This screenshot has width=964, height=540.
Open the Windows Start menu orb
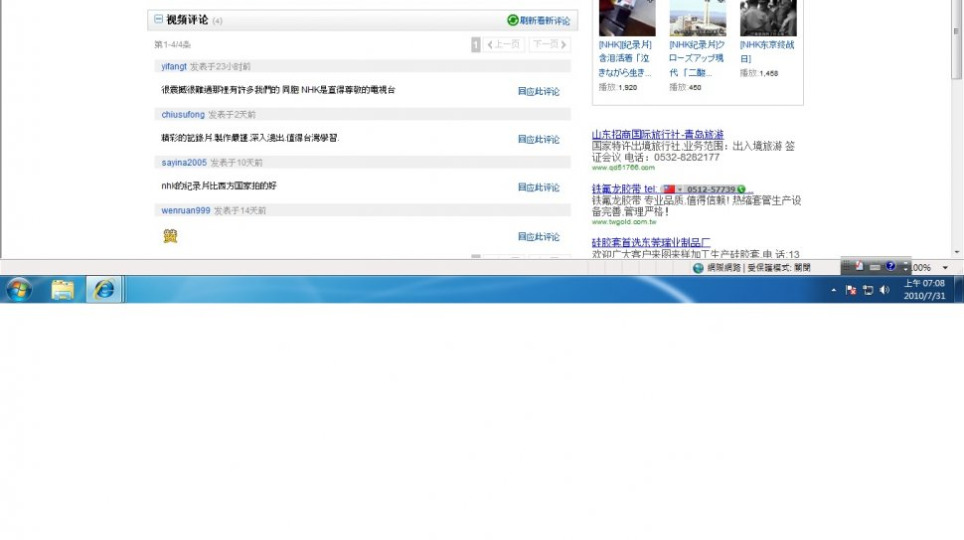[19, 290]
